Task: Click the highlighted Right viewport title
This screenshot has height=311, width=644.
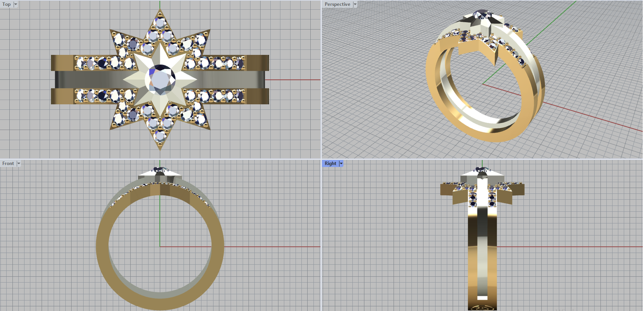Action: tap(330, 164)
